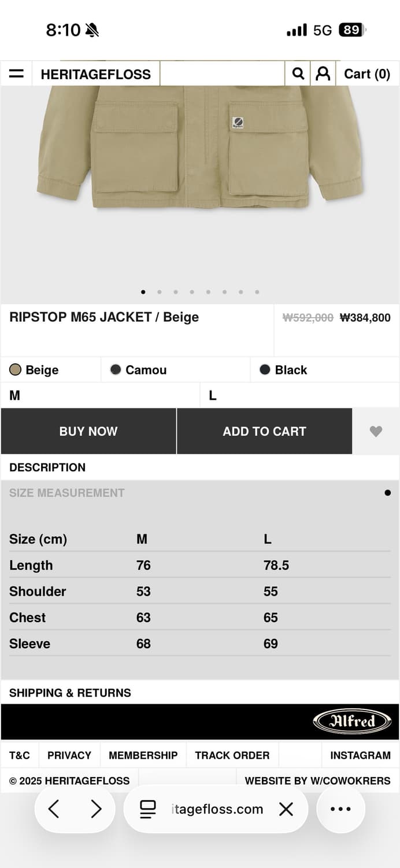Choose size M
400x868 pixels.
tap(15, 396)
